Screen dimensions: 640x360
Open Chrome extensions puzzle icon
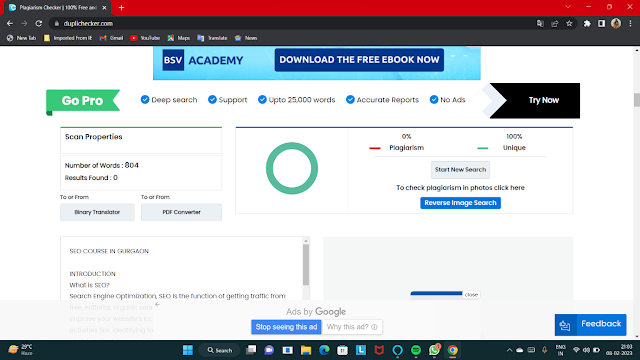pos(587,24)
